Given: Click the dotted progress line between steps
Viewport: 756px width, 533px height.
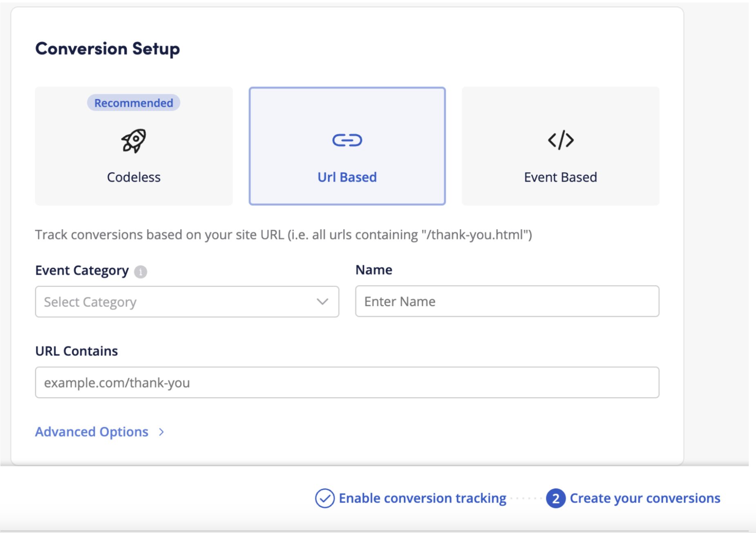Looking at the screenshot, I should (527, 498).
